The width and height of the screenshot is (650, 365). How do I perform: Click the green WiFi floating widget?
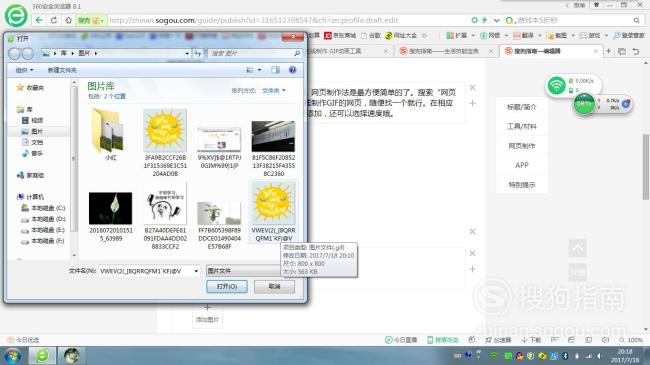point(556,86)
